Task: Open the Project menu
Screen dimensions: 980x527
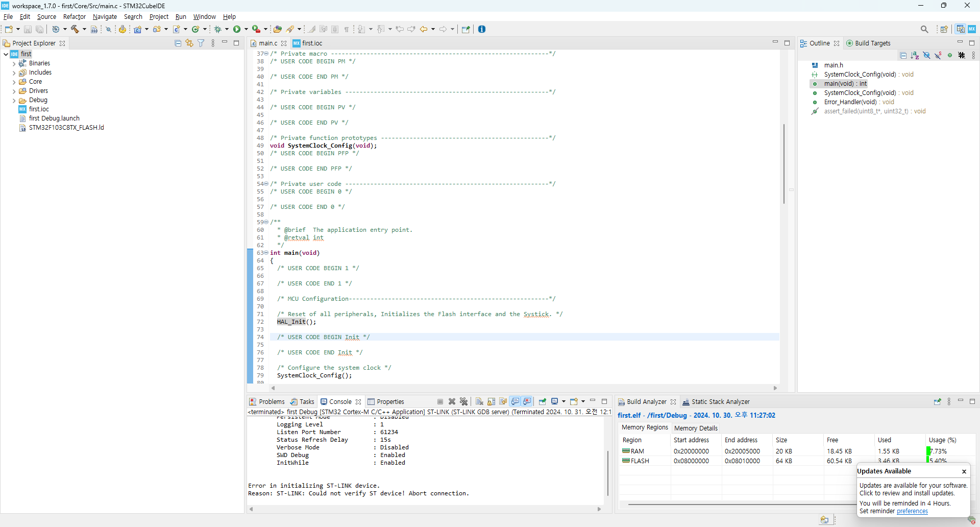Action: [159, 17]
